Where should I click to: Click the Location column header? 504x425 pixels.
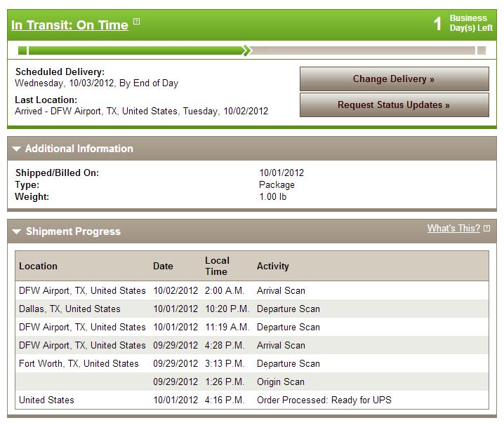pos(38,266)
